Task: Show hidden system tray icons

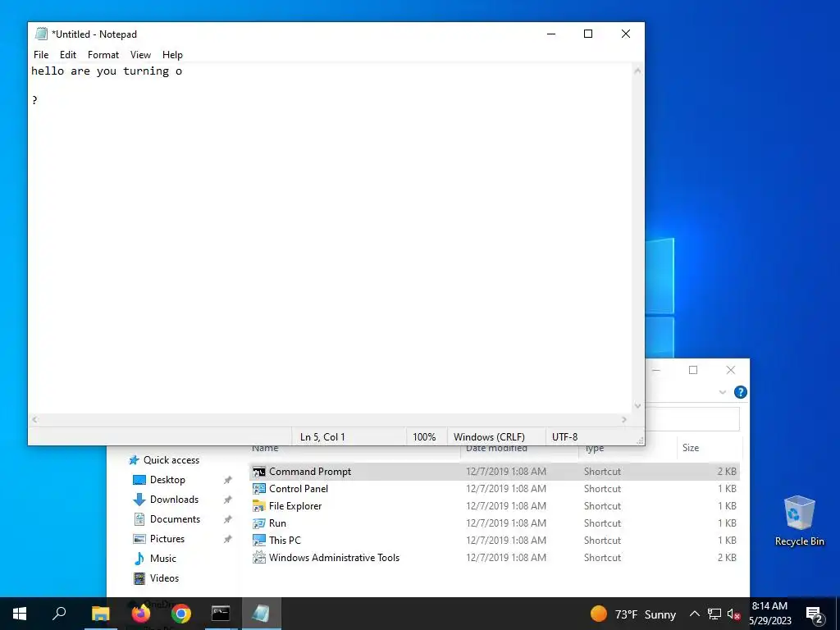Action: coord(694,614)
